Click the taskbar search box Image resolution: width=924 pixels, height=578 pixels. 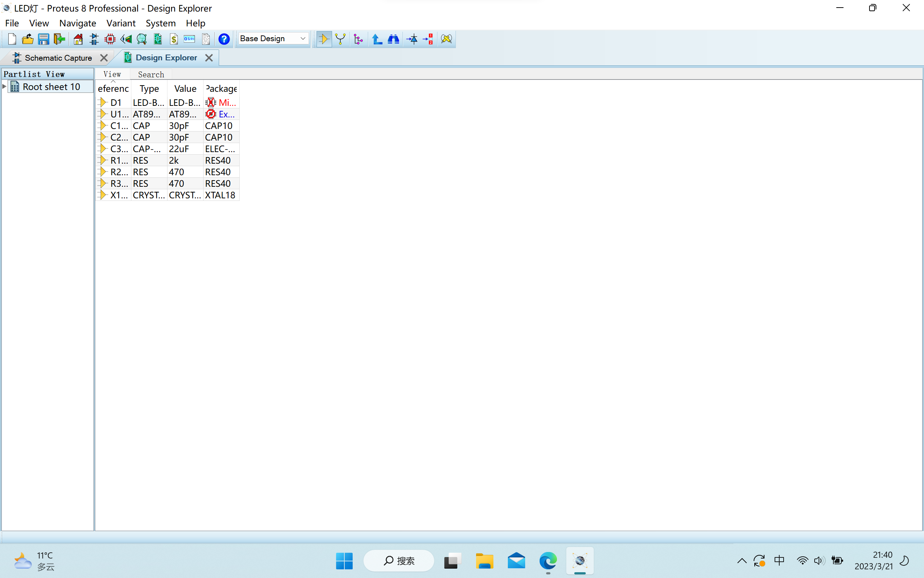point(398,561)
